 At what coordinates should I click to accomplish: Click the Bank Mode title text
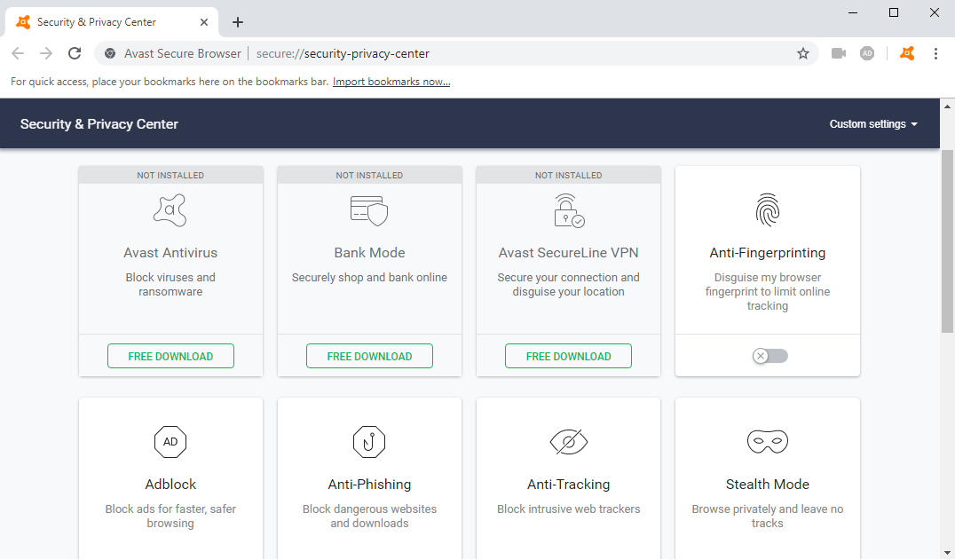(x=369, y=253)
